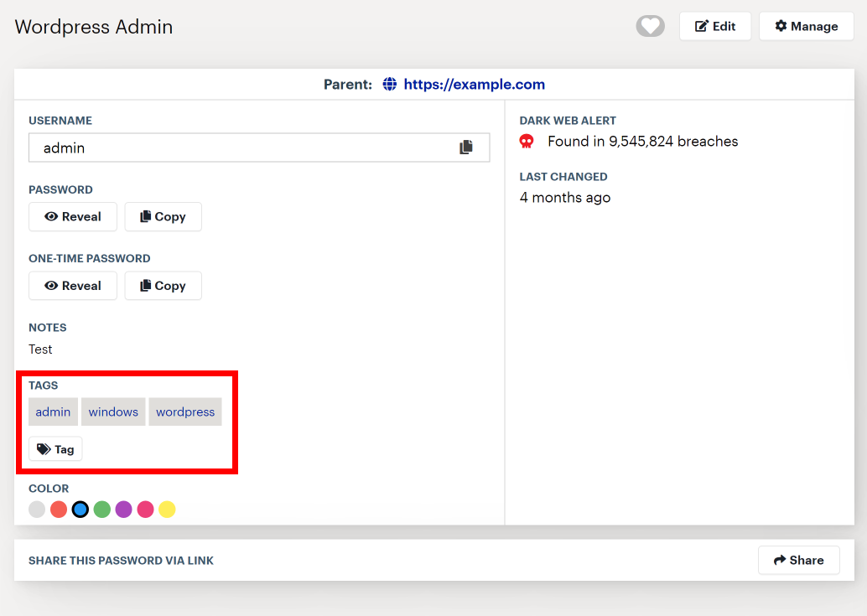Viewport: 867px width, 616px height.
Task: Click the globe icon beside the parent URL
Action: (389, 85)
